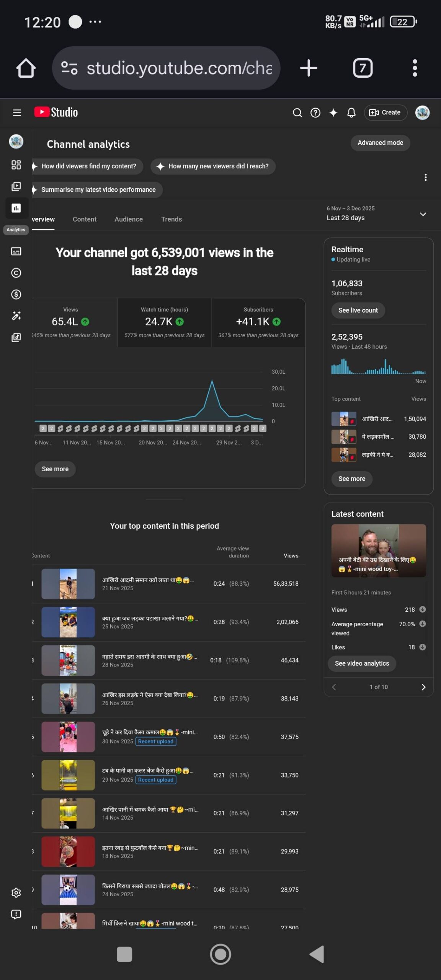Expand the Last 28 days date dropdown
441x980 pixels.
click(x=423, y=214)
